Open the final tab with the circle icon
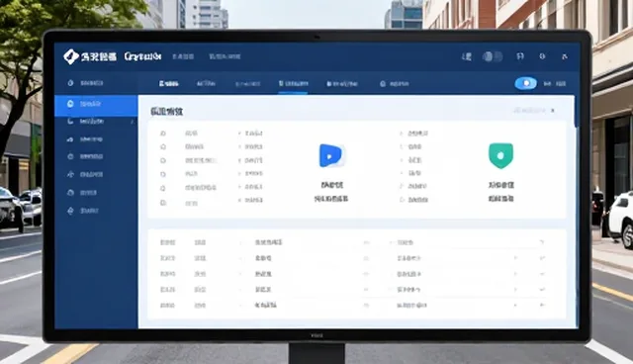This screenshot has height=364, width=633. (x=394, y=84)
